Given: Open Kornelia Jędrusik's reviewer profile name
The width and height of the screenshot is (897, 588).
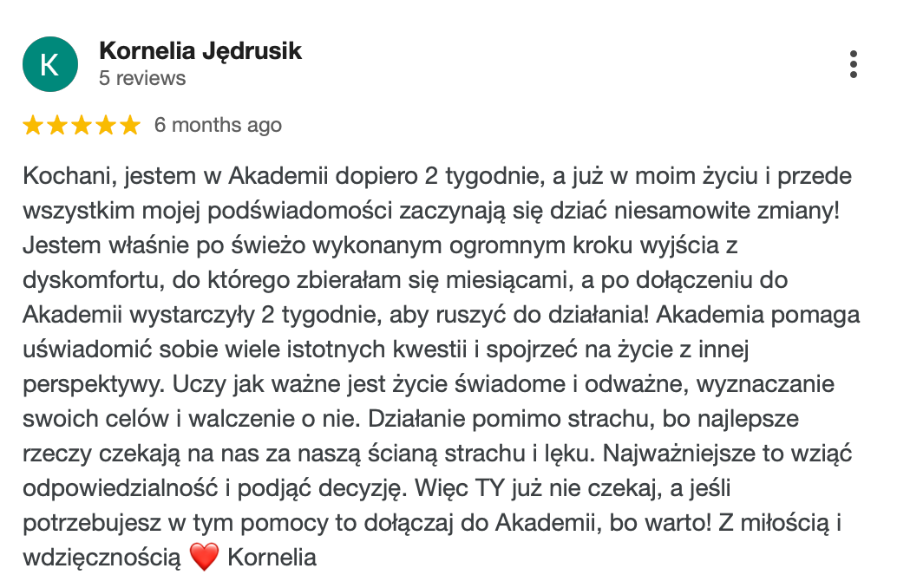Looking at the screenshot, I should click(x=200, y=50).
